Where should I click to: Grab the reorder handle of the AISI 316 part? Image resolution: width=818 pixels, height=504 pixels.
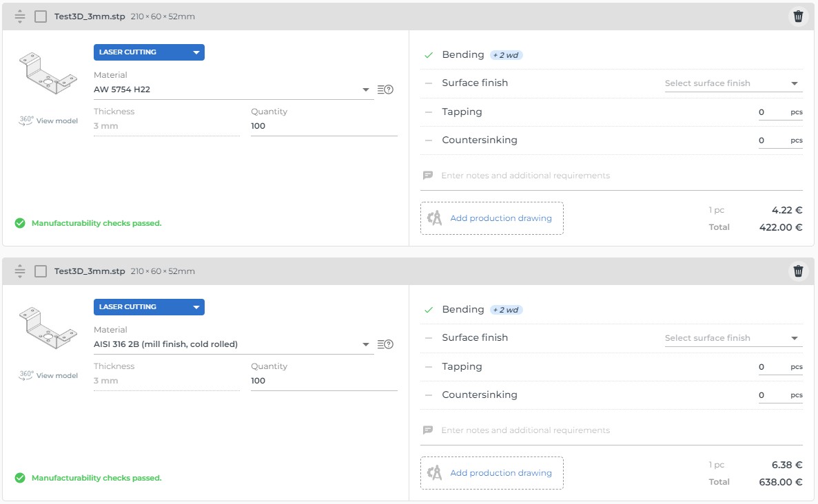20,271
